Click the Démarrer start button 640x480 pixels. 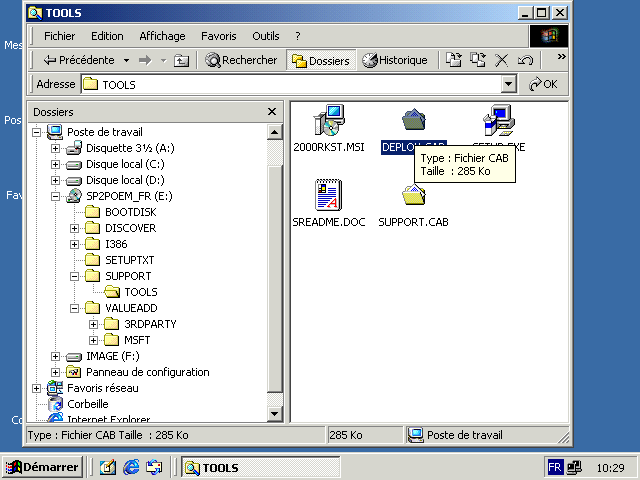click(x=42, y=467)
